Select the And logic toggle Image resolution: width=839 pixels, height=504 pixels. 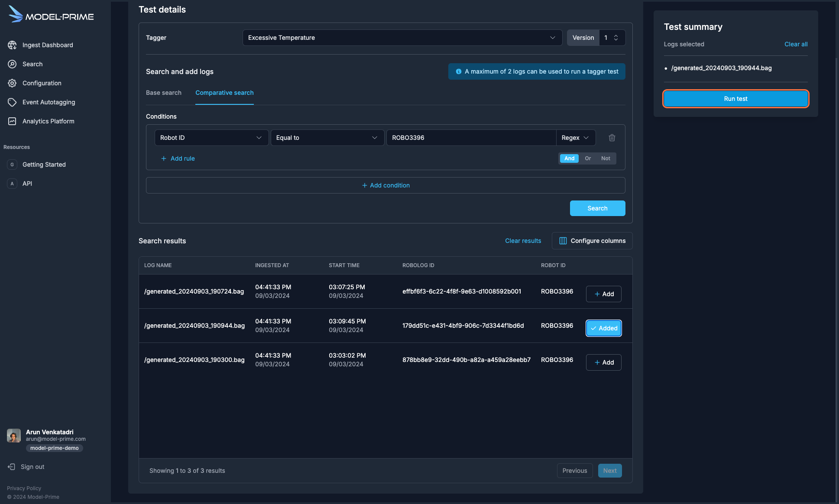point(569,158)
